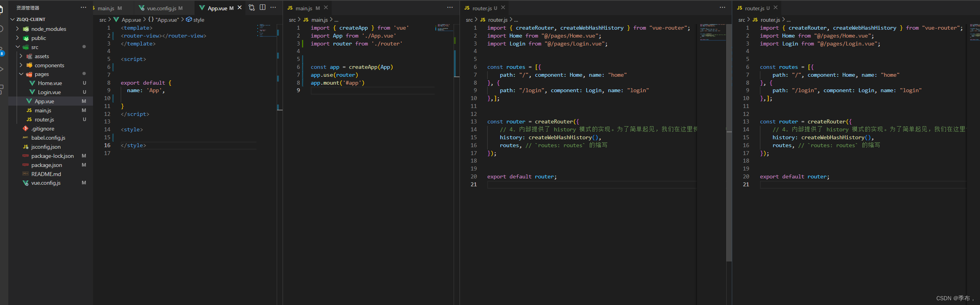Select App.vue in the explorer tree
The image size is (980, 305).
click(x=51, y=101)
